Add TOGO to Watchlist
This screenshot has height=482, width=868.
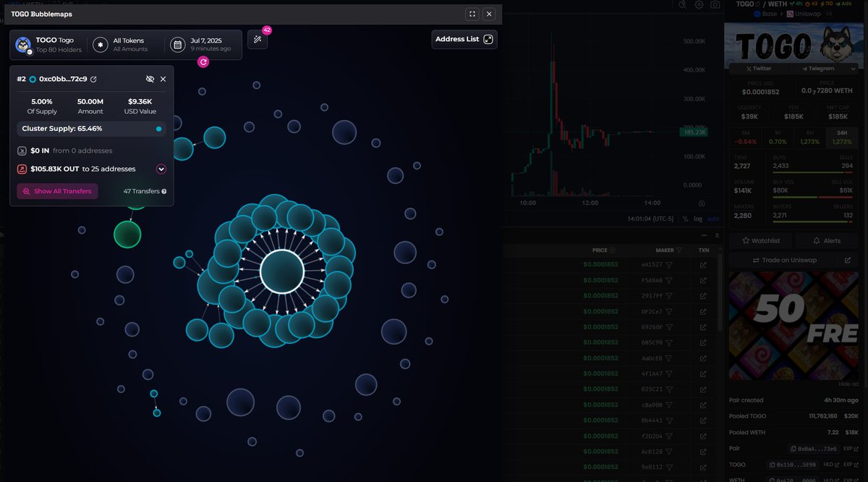[x=761, y=240]
